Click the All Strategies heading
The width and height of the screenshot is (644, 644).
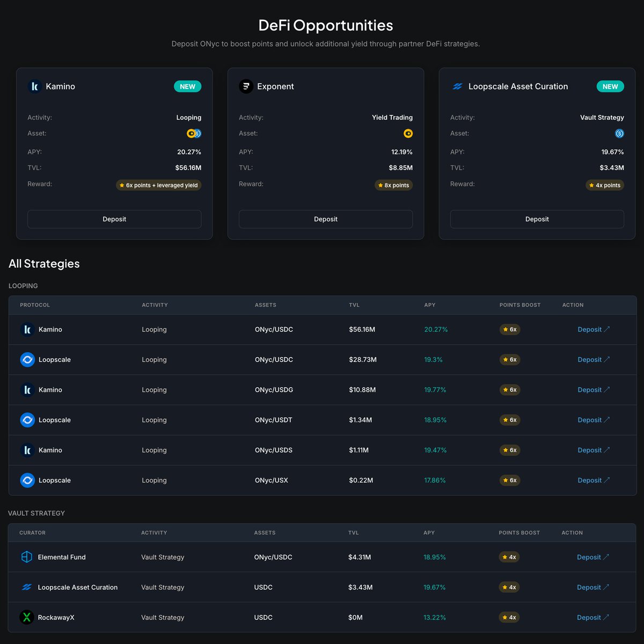tap(44, 264)
